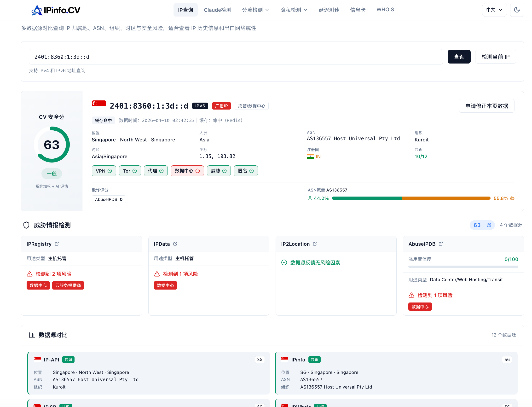Click the CV score 63 circular gauge

coord(52,145)
